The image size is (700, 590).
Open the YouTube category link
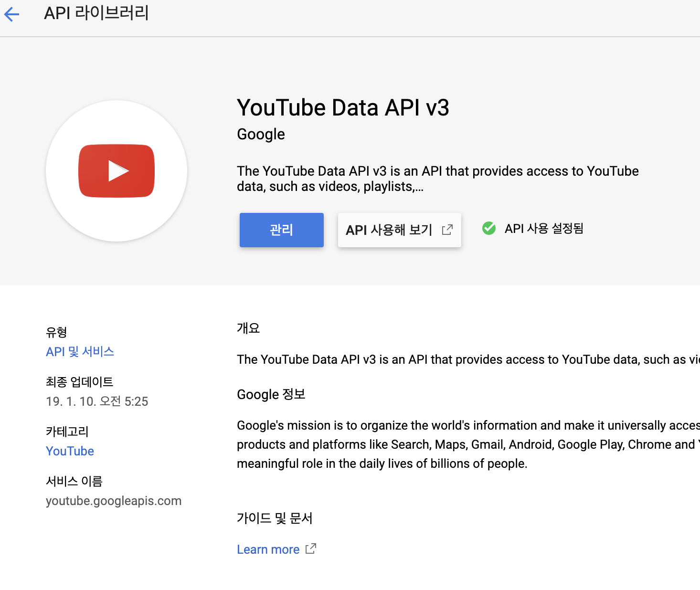tap(70, 451)
